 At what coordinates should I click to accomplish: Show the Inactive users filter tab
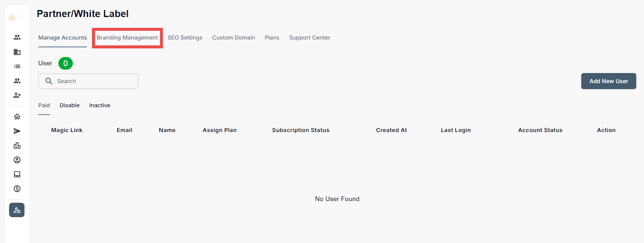click(x=100, y=105)
